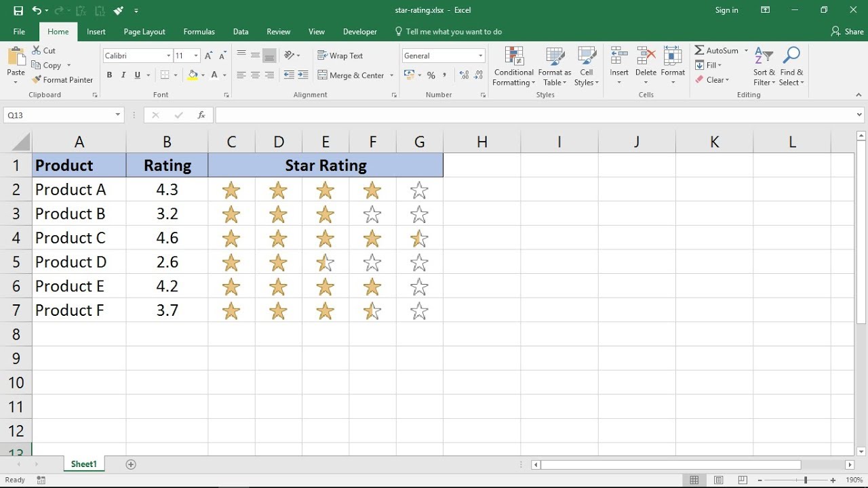Image resolution: width=868 pixels, height=488 pixels.
Task: Click the AutoSum button
Action: coord(716,51)
